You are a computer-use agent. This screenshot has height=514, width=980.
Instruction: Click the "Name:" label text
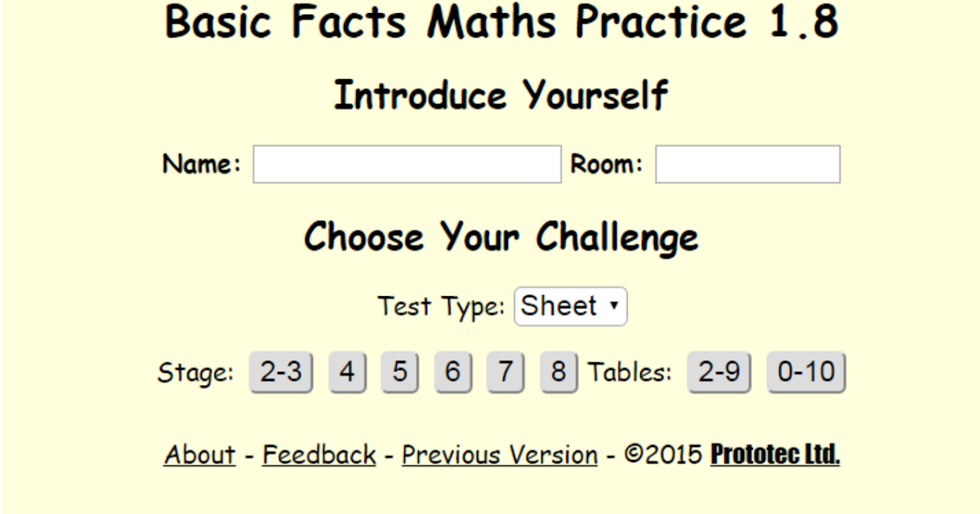(x=203, y=164)
